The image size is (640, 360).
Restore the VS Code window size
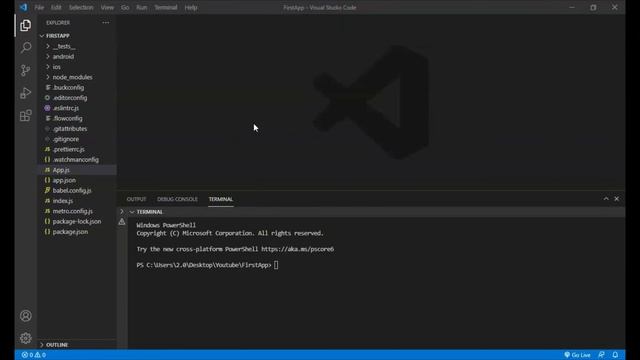coord(593,7)
